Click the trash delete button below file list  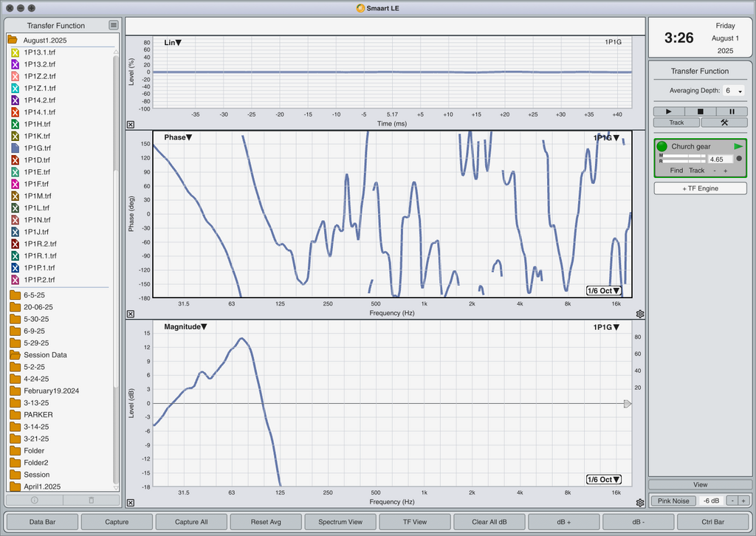[x=92, y=501]
